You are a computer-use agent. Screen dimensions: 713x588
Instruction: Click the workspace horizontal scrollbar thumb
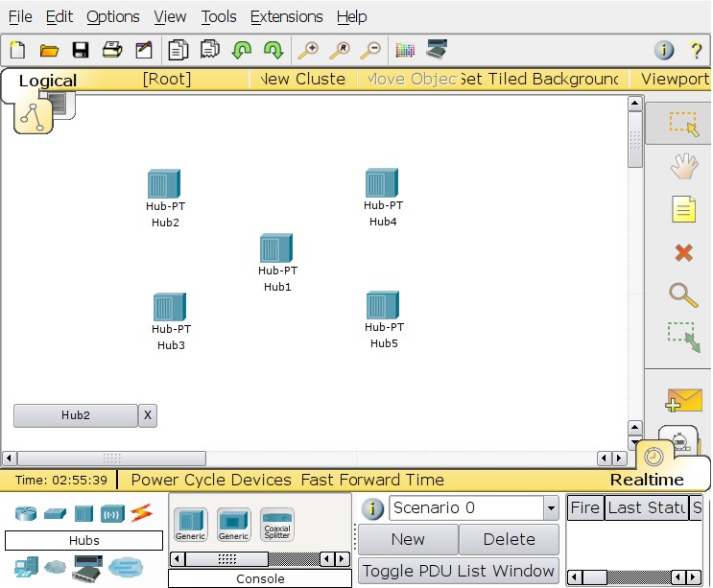click(x=111, y=459)
